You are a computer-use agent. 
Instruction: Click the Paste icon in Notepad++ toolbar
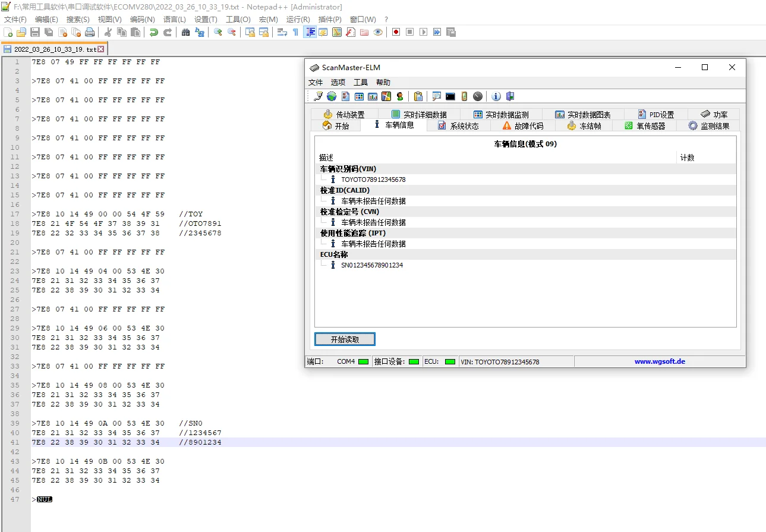point(135,32)
